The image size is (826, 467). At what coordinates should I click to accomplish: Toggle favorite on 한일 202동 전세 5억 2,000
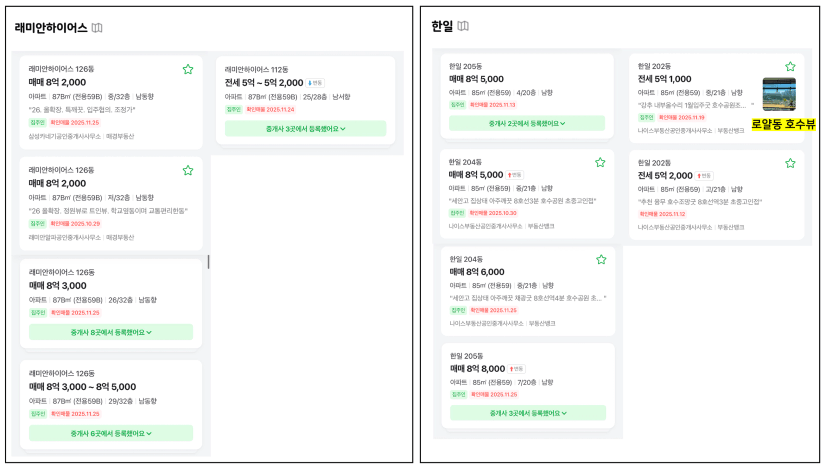pyautogui.click(x=790, y=163)
